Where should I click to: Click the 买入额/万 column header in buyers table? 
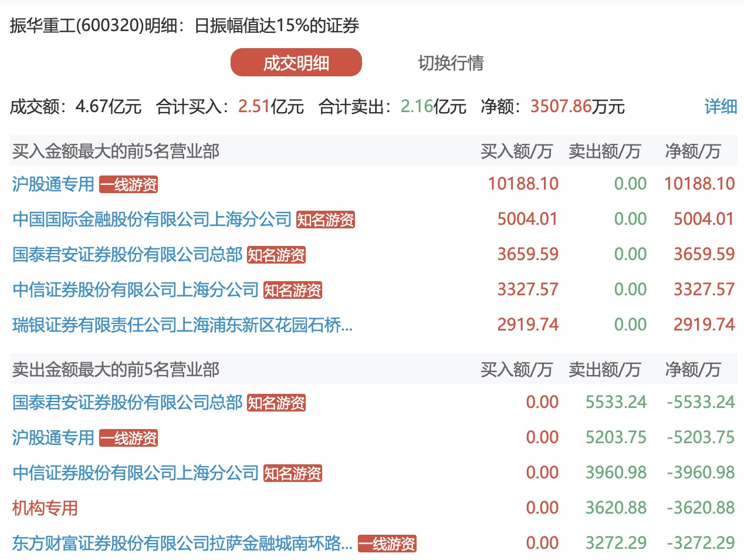coord(516,151)
